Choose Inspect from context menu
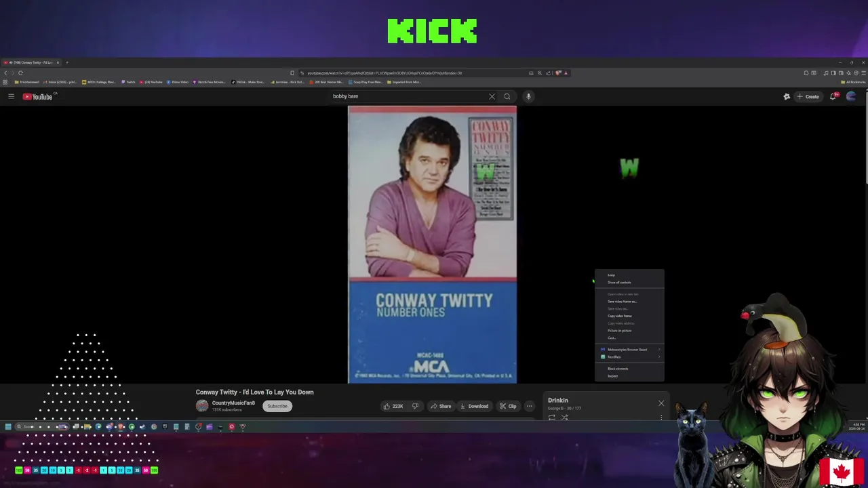868x488 pixels. click(629, 376)
